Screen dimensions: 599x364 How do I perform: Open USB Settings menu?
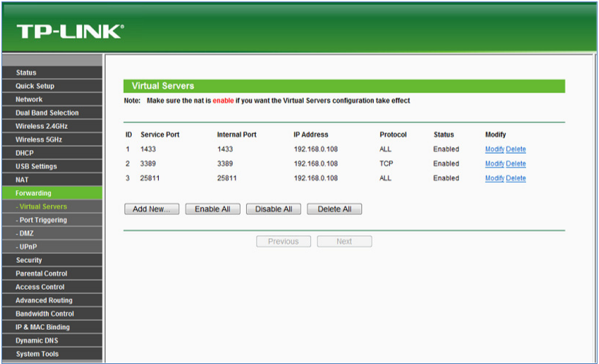52,166
